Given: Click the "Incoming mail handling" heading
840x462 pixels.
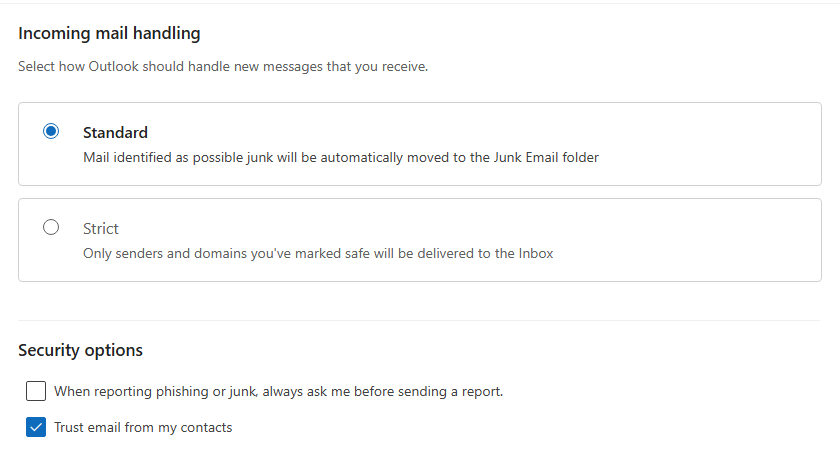Looking at the screenshot, I should pyautogui.click(x=109, y=34).
